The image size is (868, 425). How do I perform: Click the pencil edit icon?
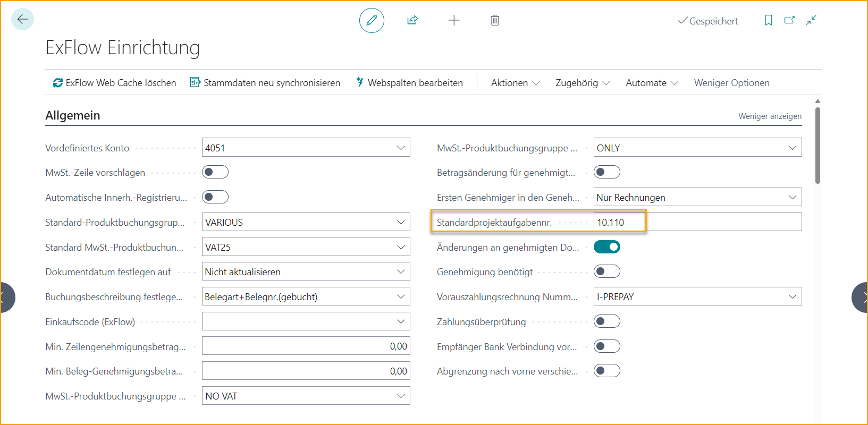tap(372, 21)
